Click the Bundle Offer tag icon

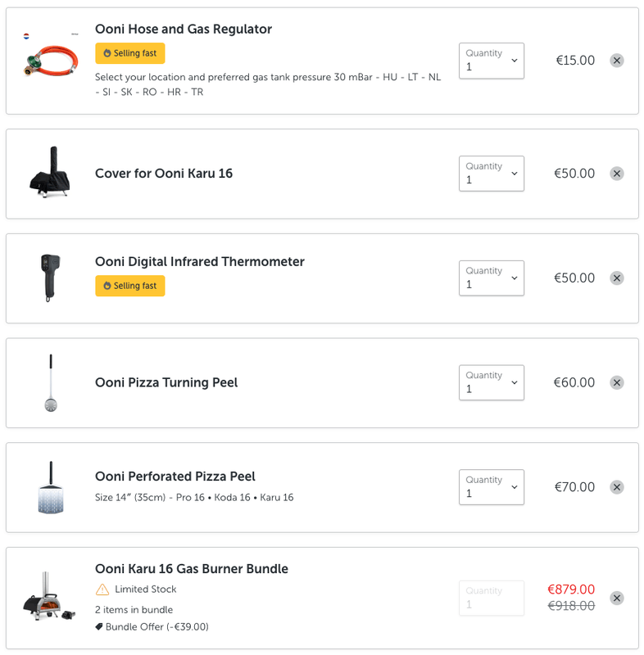(99, 627)
